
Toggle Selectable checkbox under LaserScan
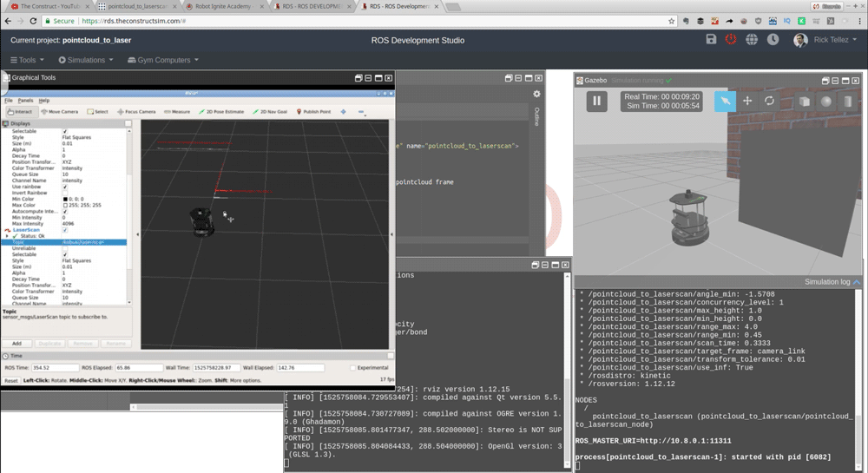(x=65, y=254)
